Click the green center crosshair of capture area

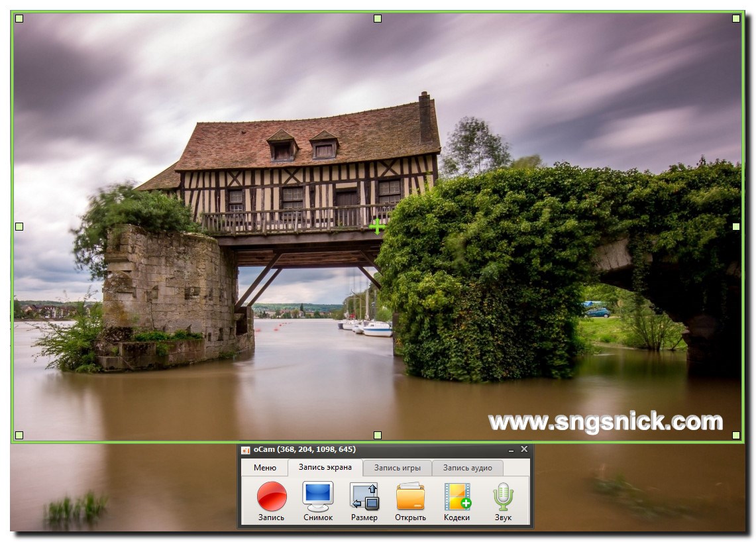[x=377, y=226]
